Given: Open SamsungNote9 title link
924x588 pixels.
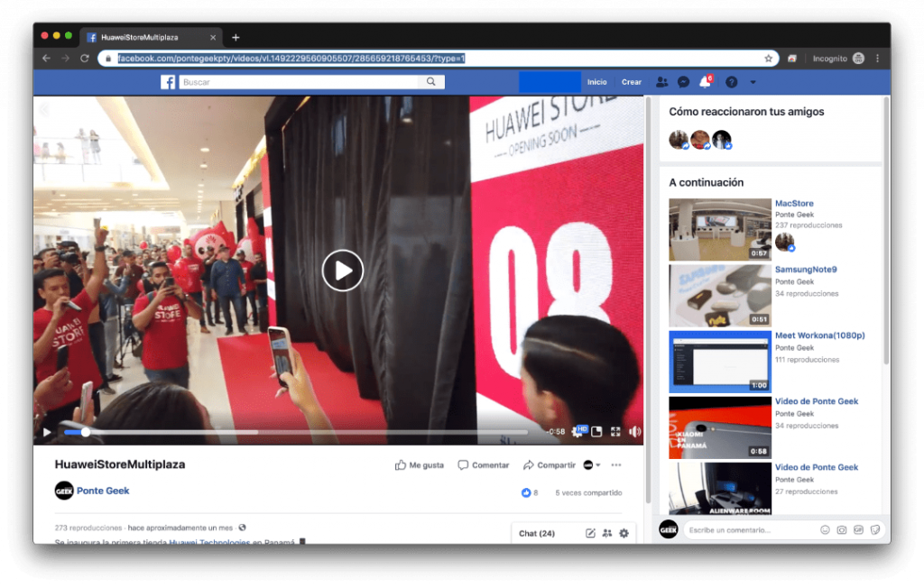Looking at the screenshot, I should 806,270.
